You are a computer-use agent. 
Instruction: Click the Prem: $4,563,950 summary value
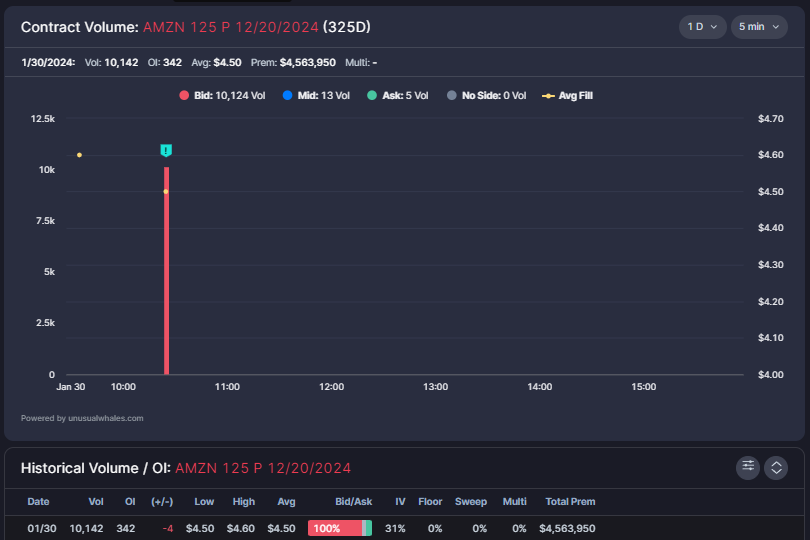(x=293, y=63)
